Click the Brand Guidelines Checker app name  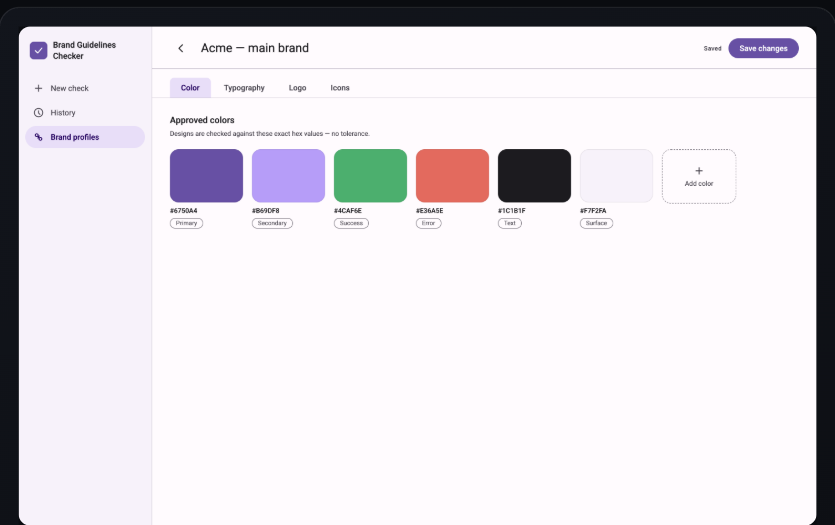(84, 51)
